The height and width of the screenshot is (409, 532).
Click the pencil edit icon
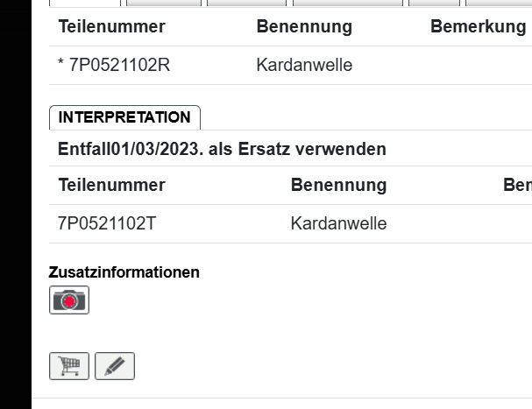(115, 366)
